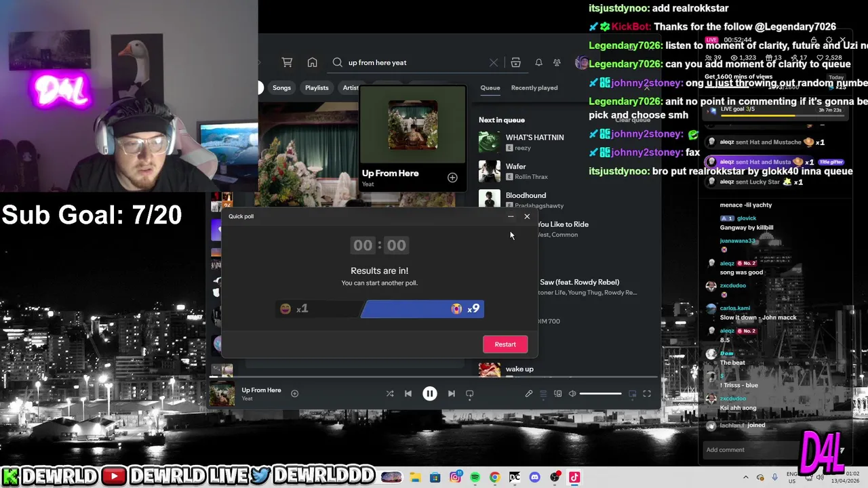Viewport: 868px width, 488px height.
Task: Expand the system tray hidden icons
Action: point(746,477)
